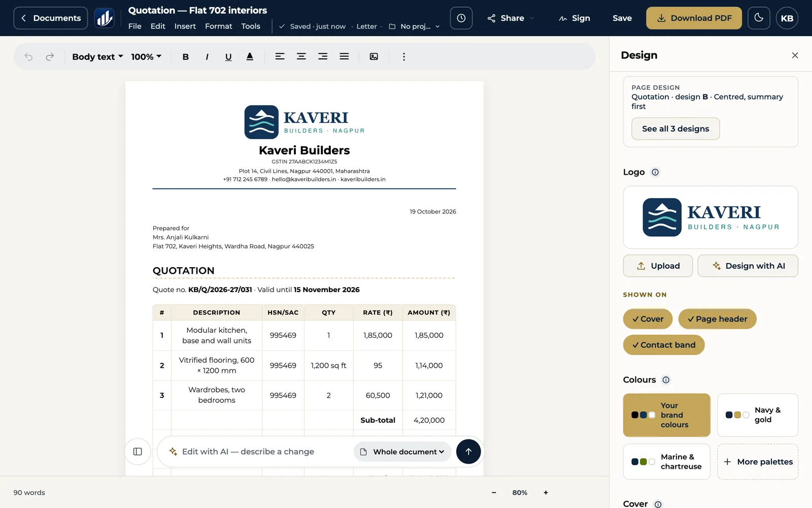The image size is (812, 508).
Task: Insert an image from toolbar
Action: tap(374, 57)
